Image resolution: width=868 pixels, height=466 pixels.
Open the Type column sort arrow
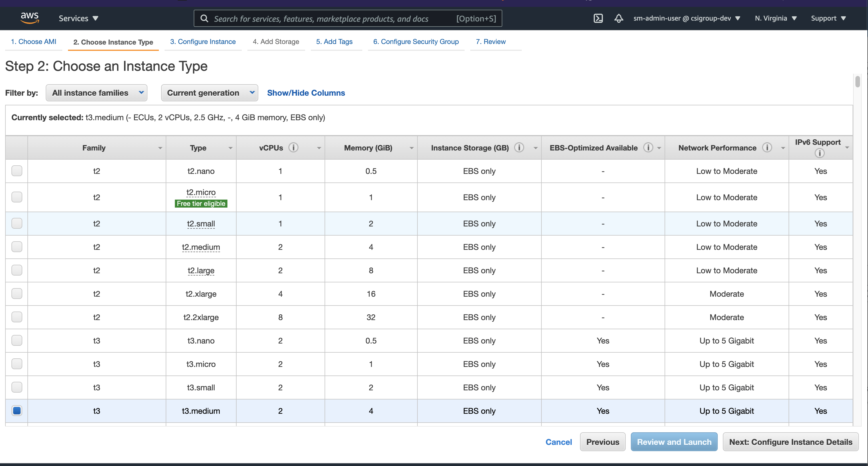(231, 148)
